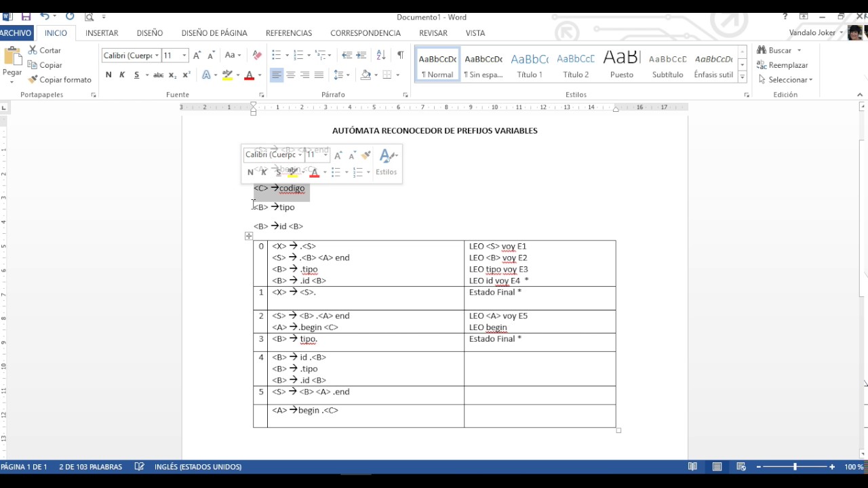Switch to DISEÑO tab
Screen dimensions: 868x488
point(149,33)
